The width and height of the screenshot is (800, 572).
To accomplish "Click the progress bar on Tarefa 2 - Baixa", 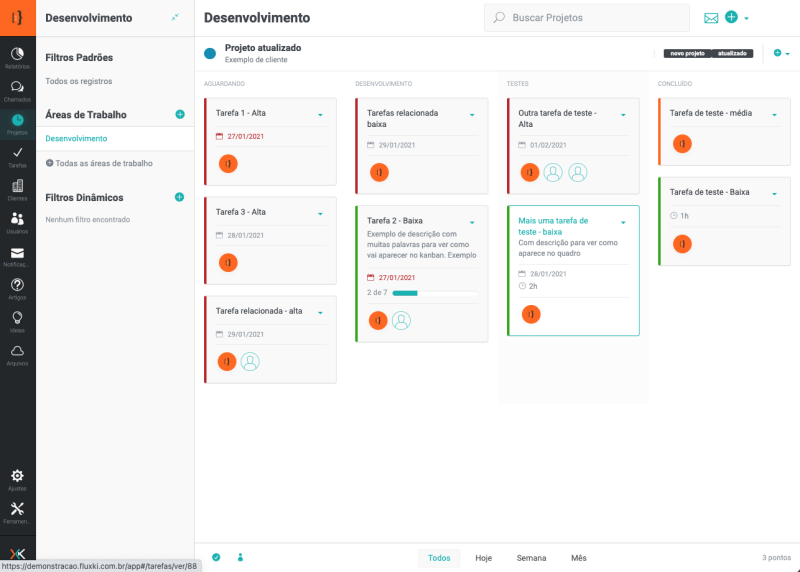I will pyautogui.click(x=405, y=293).
